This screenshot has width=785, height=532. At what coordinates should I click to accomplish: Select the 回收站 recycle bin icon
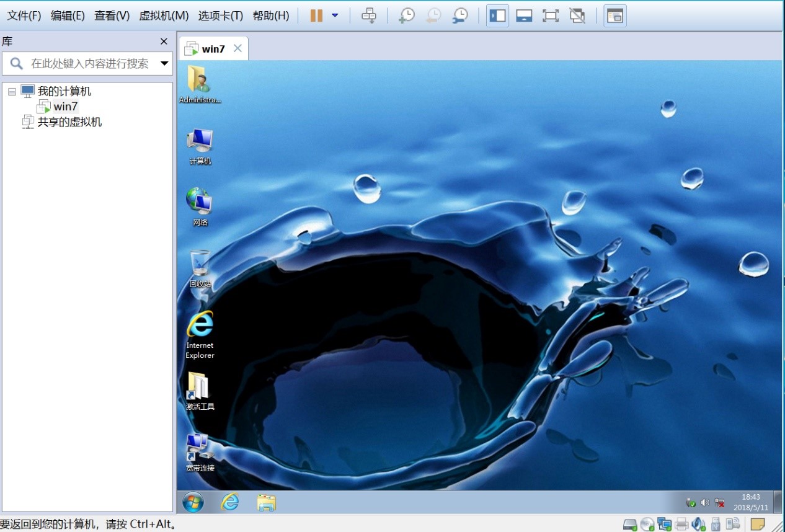tap(200, 268)
